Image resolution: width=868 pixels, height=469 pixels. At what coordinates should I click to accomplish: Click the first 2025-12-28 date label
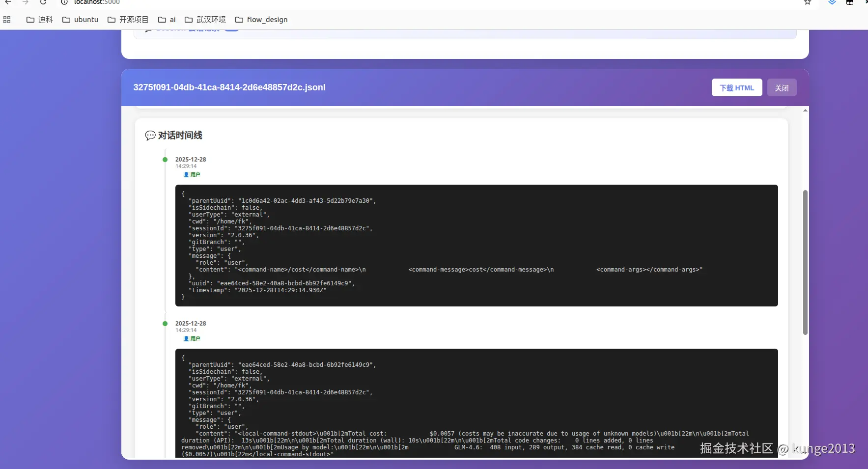[x=191, y=160]
